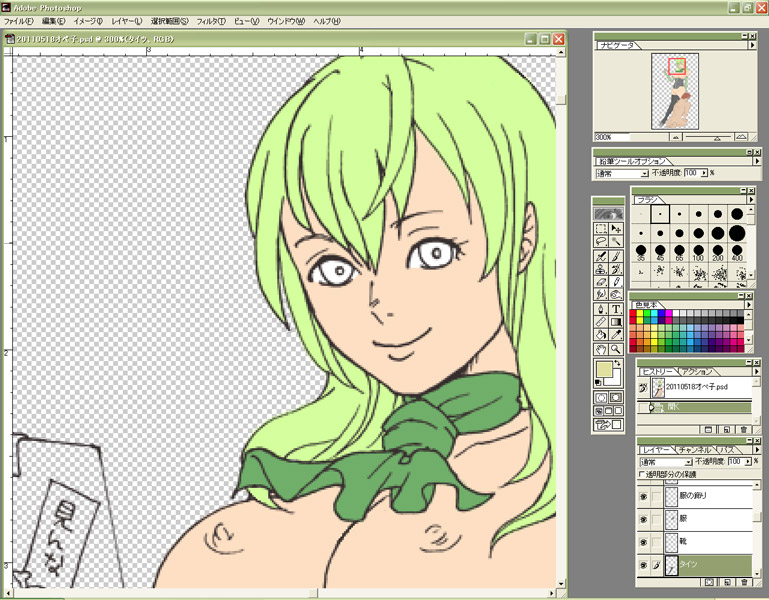This screenshot has width=769, height=600.
Task: Toggle link box for 服 layer
Action: point(657,519)
